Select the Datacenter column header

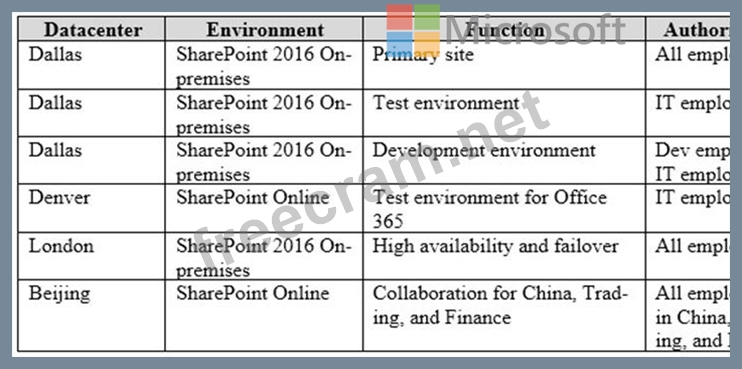point(92,29)
